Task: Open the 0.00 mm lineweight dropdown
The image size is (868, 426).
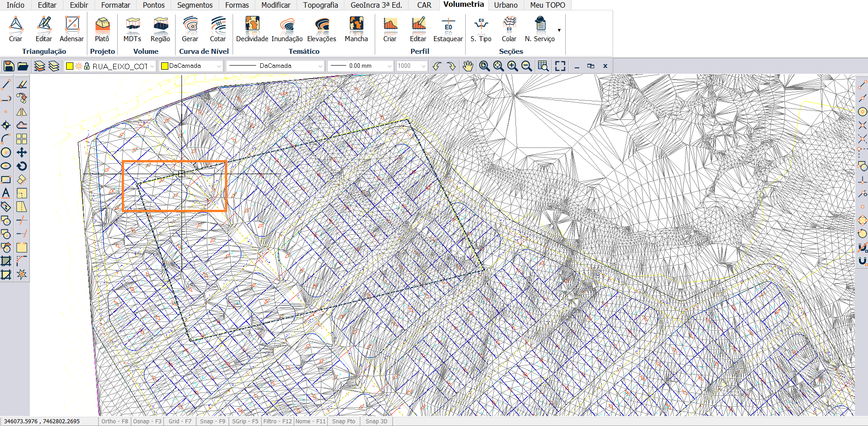Action: point(389,66)
